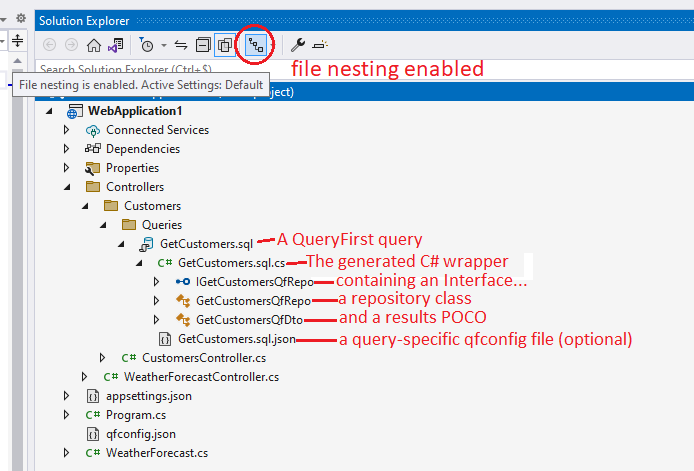Open Properties using the wrench icon

point(297,45)
